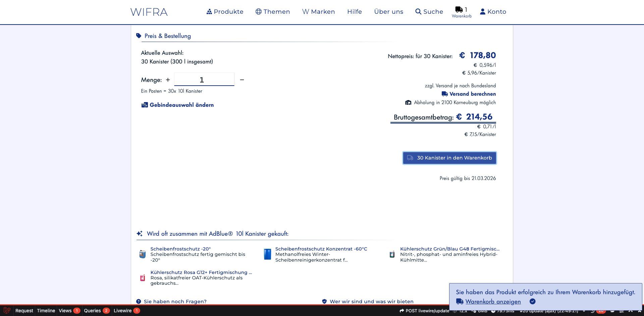Click the Laravel debugbar logo icon

pyautogui.click(x=7, y=311)
